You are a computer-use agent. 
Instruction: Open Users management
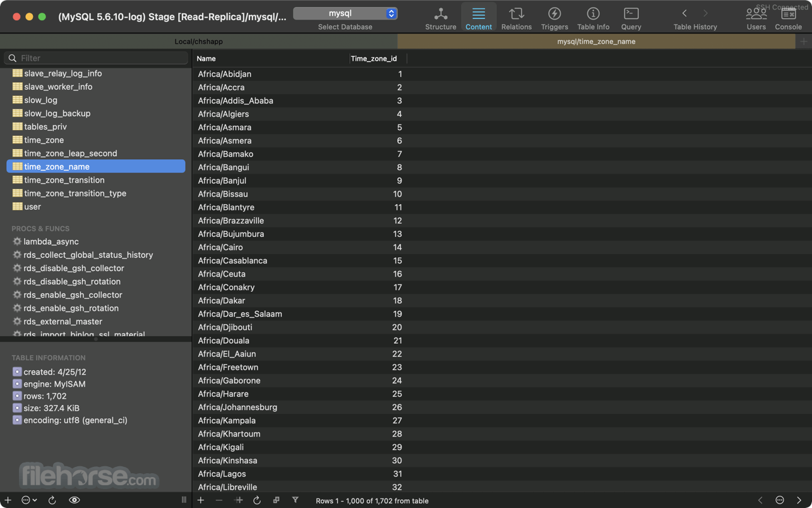click(756, 18)
